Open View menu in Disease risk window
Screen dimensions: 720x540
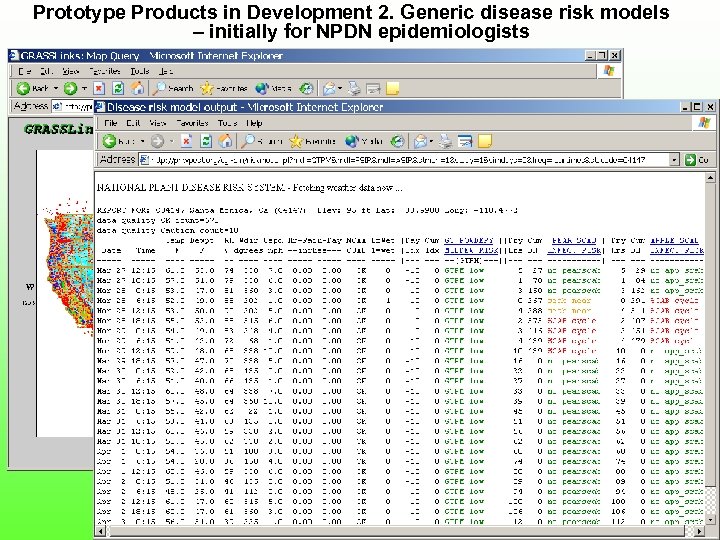click(x=158, y=123)
